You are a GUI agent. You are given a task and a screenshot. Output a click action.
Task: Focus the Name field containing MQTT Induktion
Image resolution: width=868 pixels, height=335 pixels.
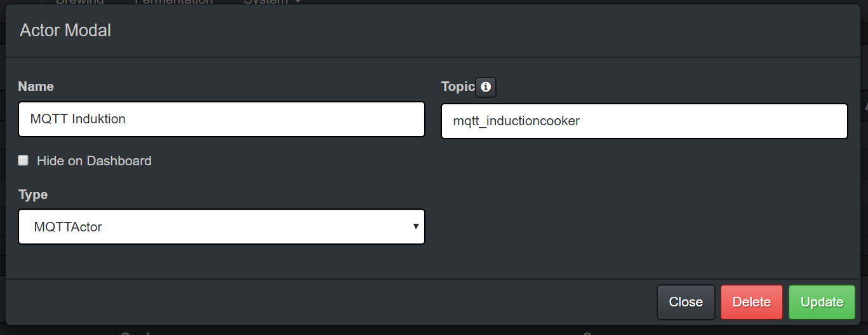(221, 120)
